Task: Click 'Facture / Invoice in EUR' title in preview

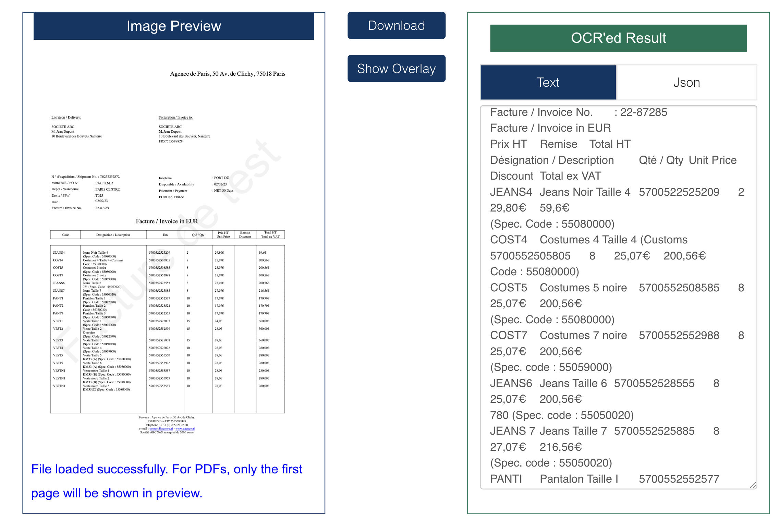Action: (x=167, y=221)
